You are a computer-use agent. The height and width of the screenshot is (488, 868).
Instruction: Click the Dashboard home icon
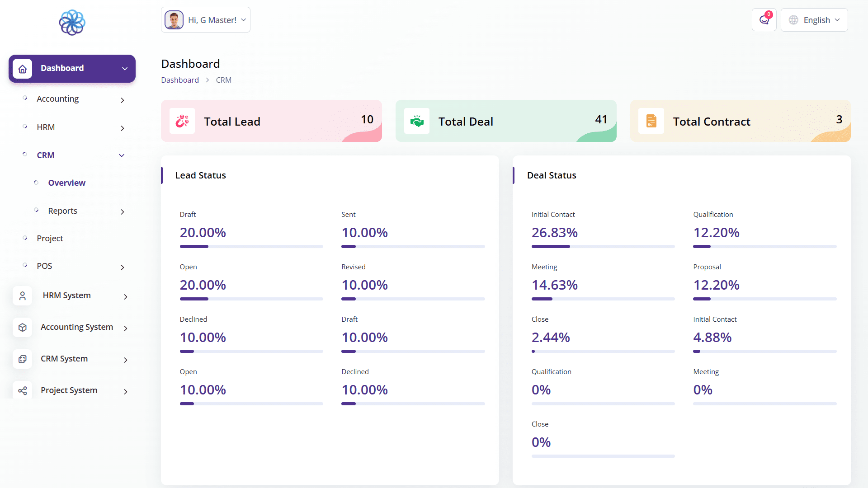coord(23,69)
